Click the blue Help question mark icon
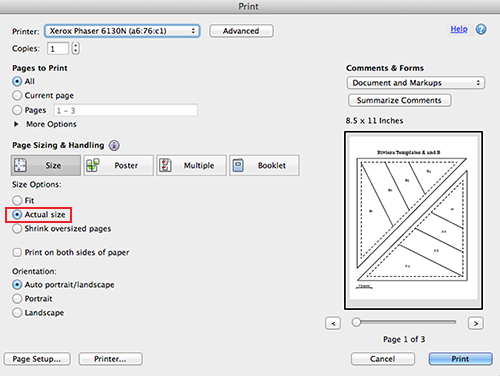The height and width of the screenshot is (376, 500). (481, 29)
